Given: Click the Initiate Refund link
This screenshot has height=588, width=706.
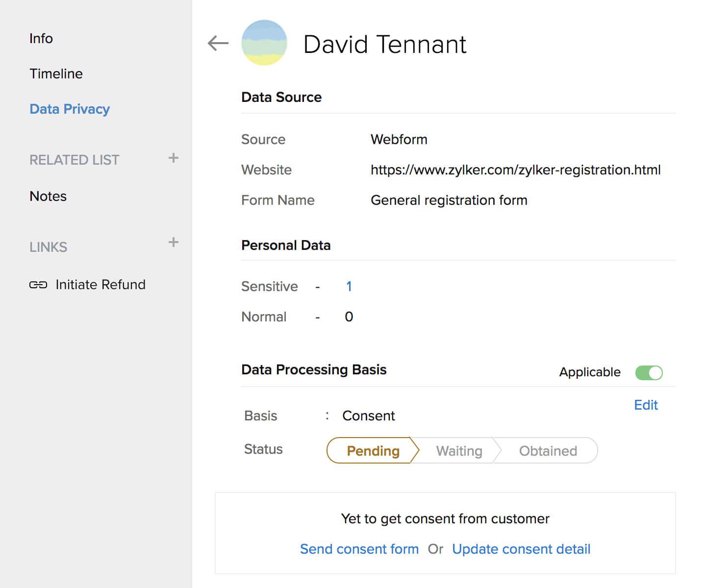Looking at the screenshot, I should coord(100,285).
